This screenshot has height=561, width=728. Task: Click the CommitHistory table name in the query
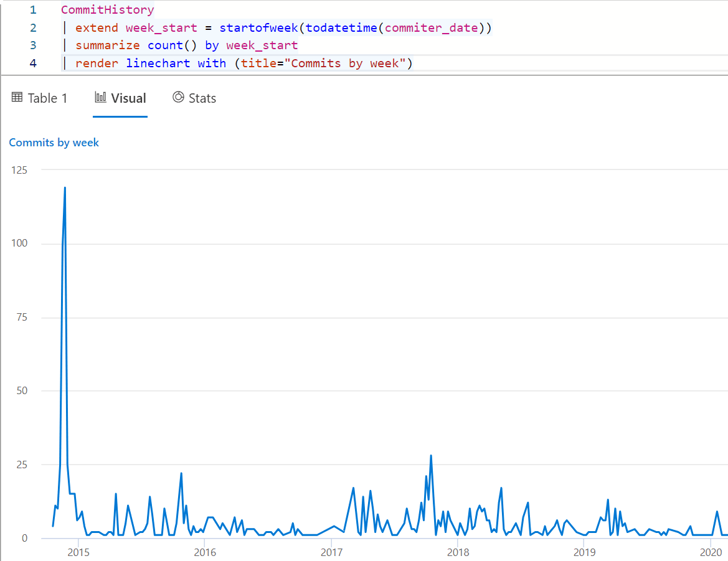click(107, 9)
